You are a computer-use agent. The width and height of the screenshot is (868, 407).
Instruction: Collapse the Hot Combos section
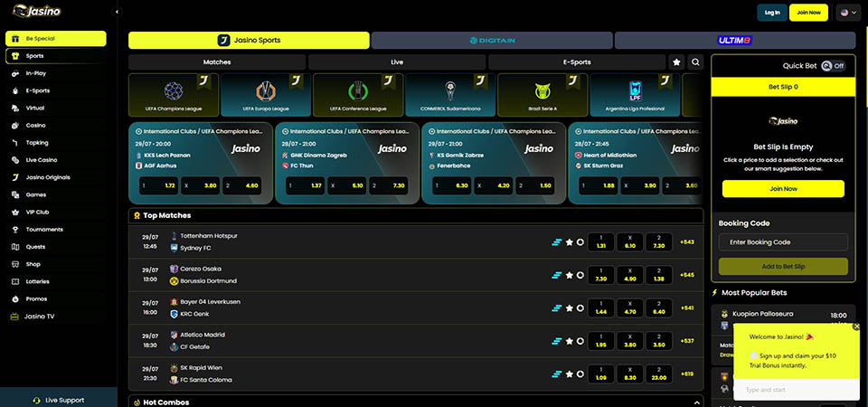click(x=696, y=402)
